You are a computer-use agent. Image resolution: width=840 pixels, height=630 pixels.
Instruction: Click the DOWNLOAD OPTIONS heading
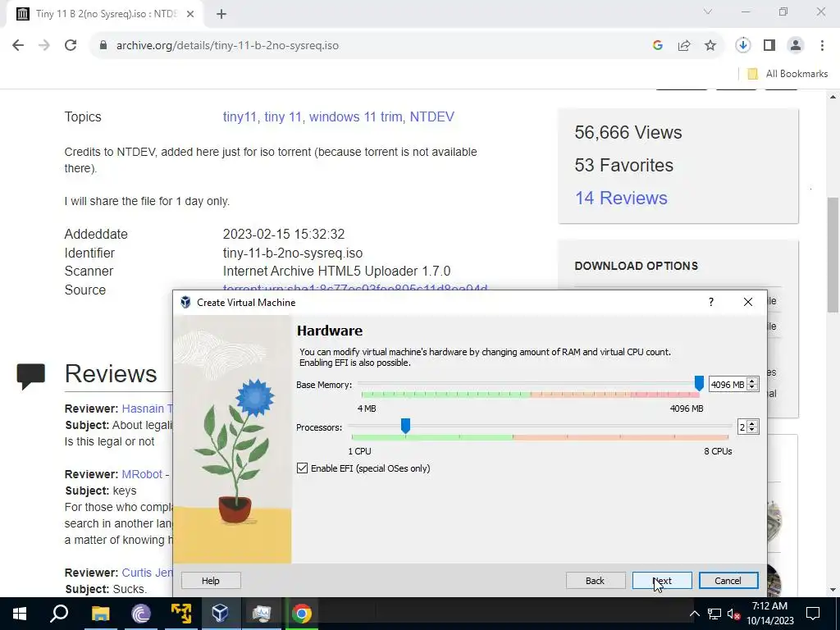[x=636, y=266]
